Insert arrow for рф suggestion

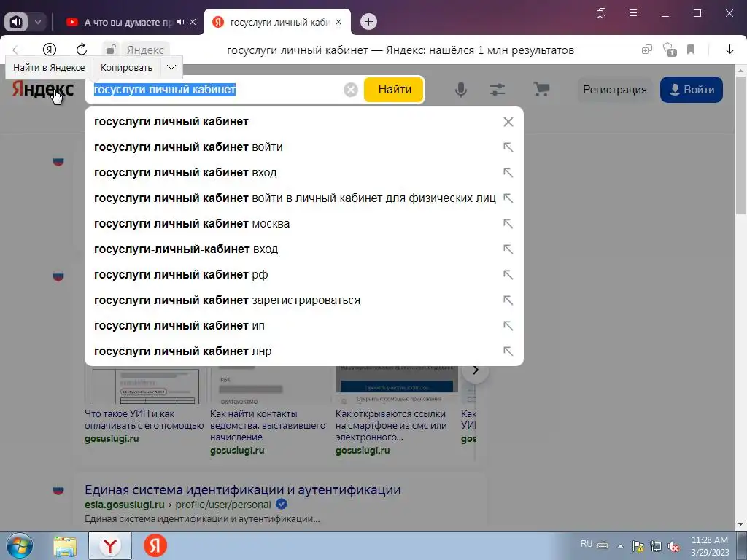click(x=508, y=275)
